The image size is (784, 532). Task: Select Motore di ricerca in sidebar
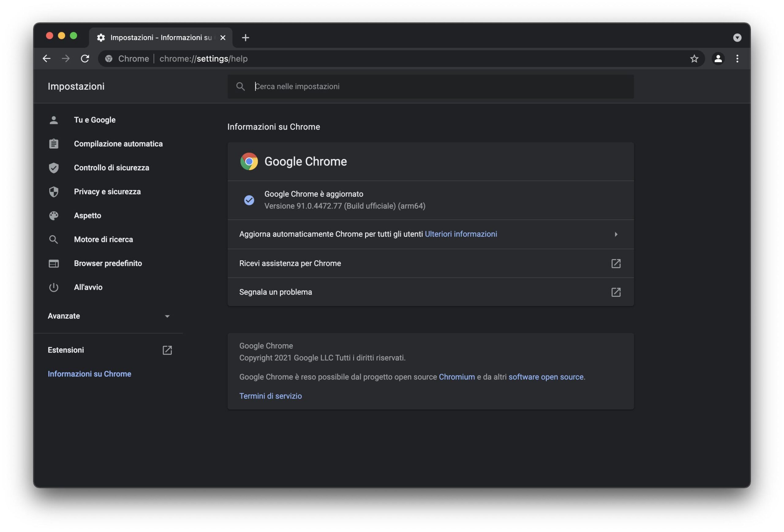[x=103, y=240]
